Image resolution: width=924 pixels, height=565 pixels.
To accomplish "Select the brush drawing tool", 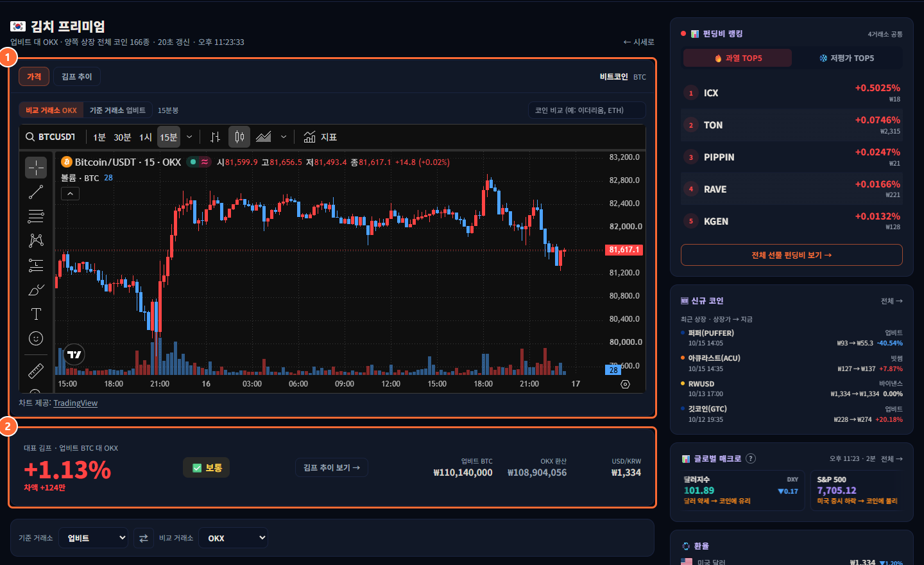I will [36, 290].
